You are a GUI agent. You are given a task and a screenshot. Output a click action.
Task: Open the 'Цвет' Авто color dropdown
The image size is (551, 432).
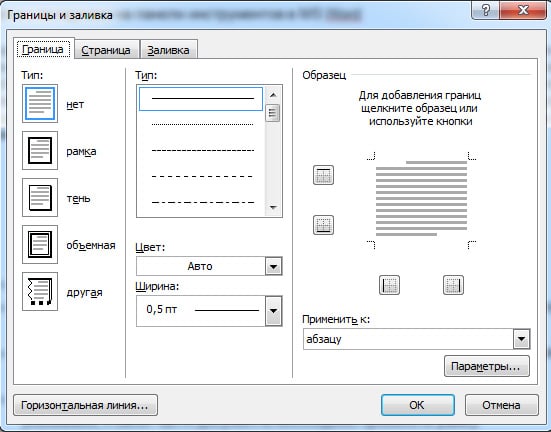pyautogui.click(x=273, y=266)
